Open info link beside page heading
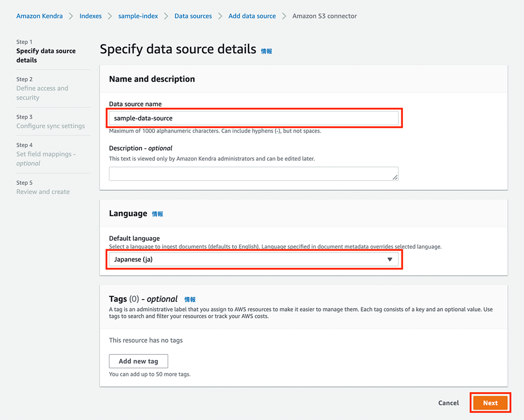 coord(267,51)
